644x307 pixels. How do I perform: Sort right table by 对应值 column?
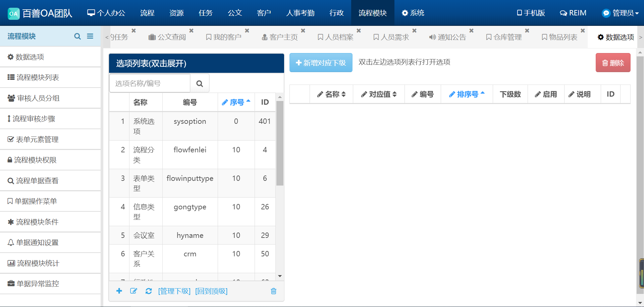click(x=379, y=94)
